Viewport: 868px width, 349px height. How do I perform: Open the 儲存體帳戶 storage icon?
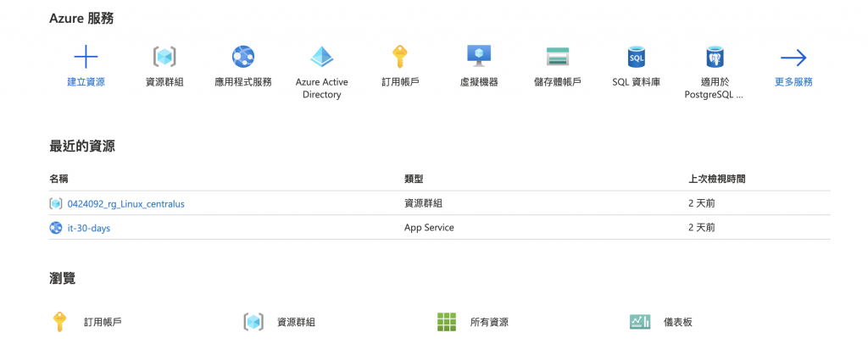558,57
